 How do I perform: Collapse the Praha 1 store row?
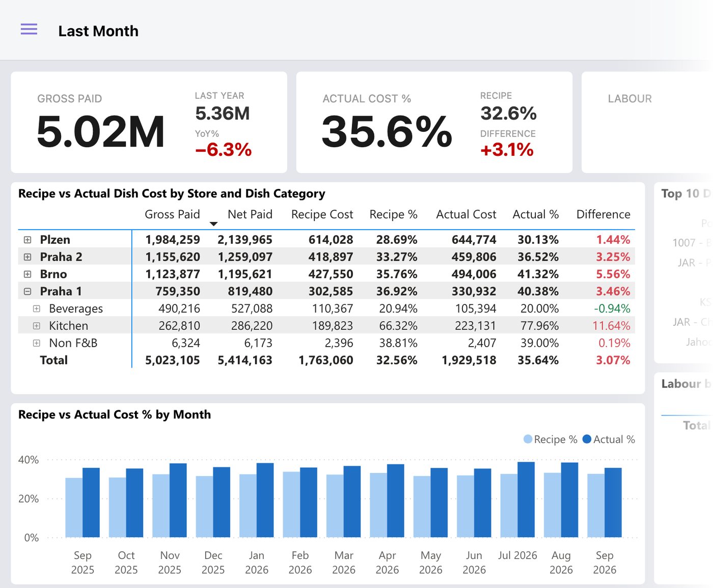[28, 292]
